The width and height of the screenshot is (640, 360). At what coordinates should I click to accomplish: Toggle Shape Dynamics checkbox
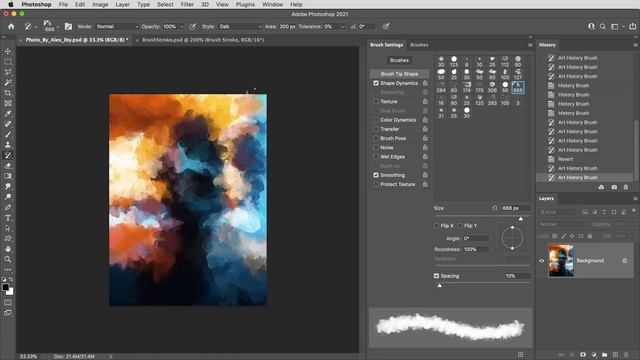[376, 83]
